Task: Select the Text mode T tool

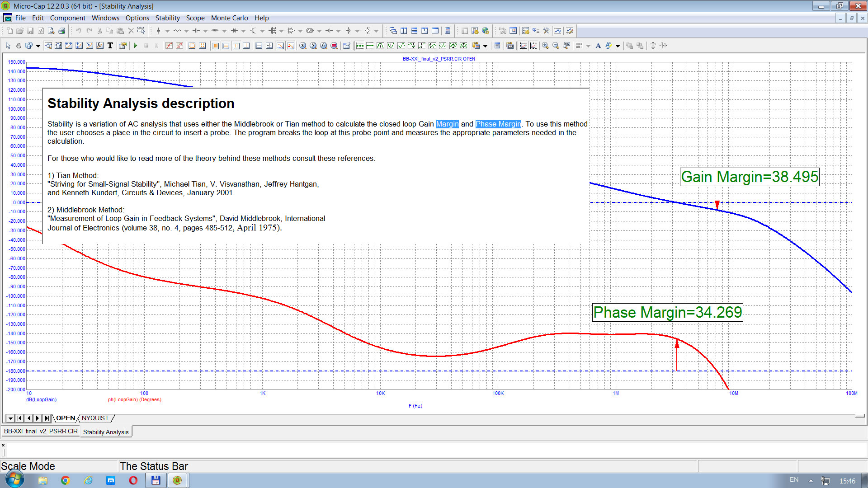Action: click(x=110, y=46)
